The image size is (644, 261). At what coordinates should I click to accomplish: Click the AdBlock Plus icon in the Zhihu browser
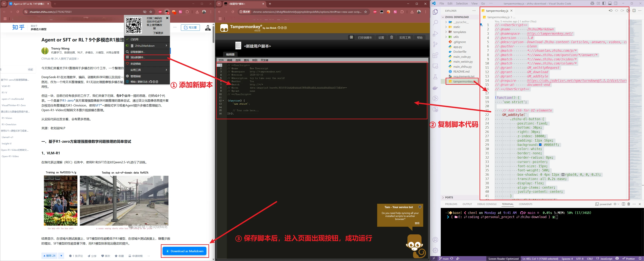[x=160, y=12]
